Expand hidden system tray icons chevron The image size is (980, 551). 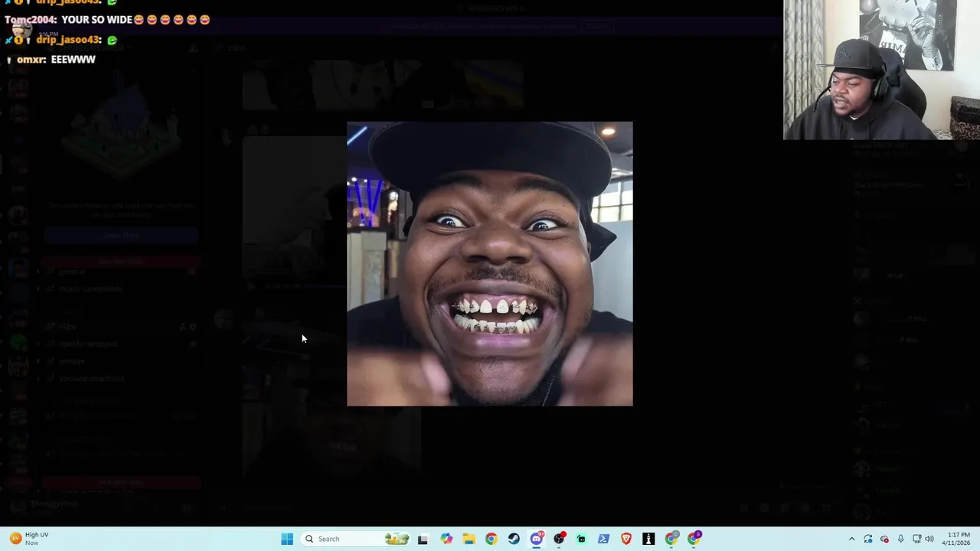tap(851, 539)
